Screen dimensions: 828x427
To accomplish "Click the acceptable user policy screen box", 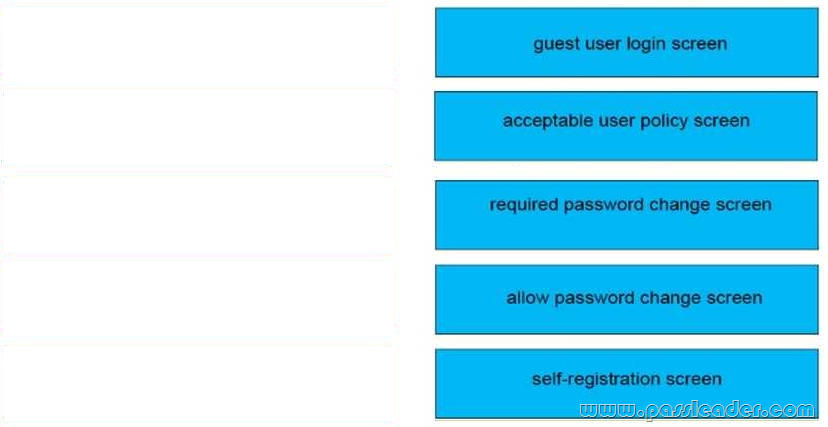I will 626,126.
